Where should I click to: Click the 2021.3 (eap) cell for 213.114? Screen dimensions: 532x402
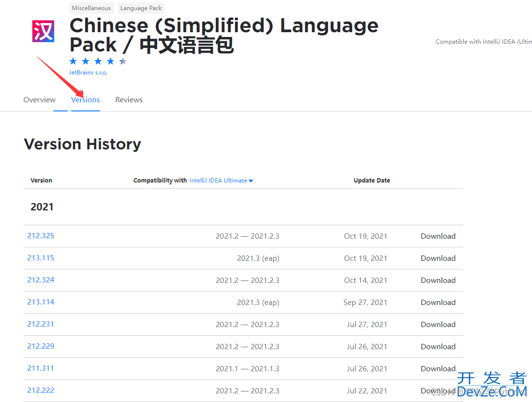[258, 303]
